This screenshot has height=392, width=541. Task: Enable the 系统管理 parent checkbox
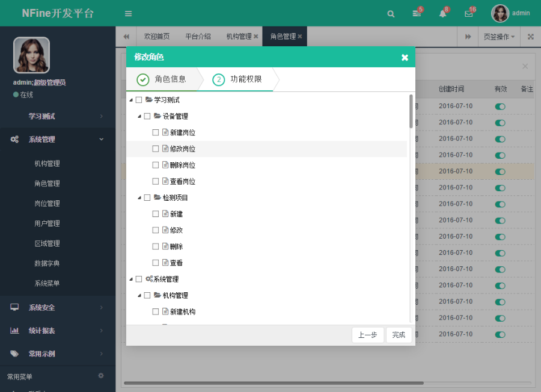pos(137,278)
